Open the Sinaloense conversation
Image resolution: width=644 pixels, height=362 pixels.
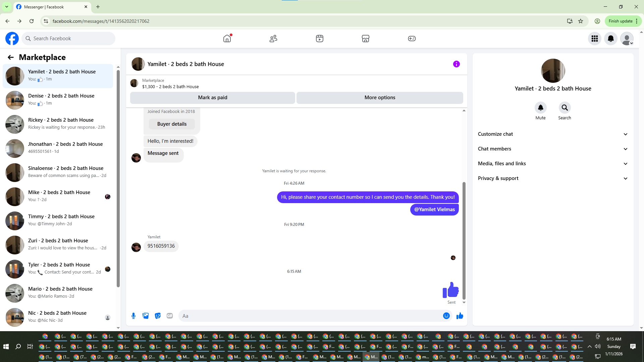click(x=58, y=173)
